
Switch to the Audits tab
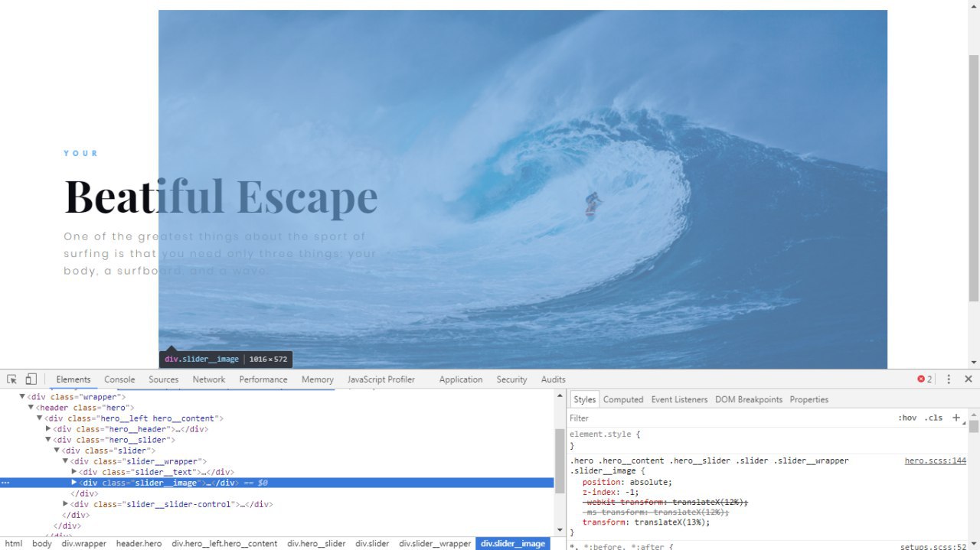pos(554,379)
